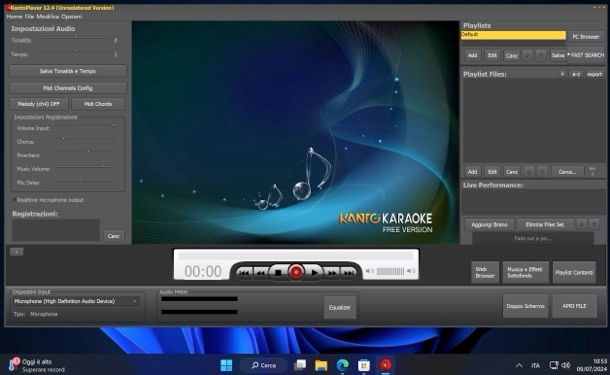This screenshot has width=610, height=375.
Task: Open File Explorer from the taskbar
Action: [x=321, y=365]
